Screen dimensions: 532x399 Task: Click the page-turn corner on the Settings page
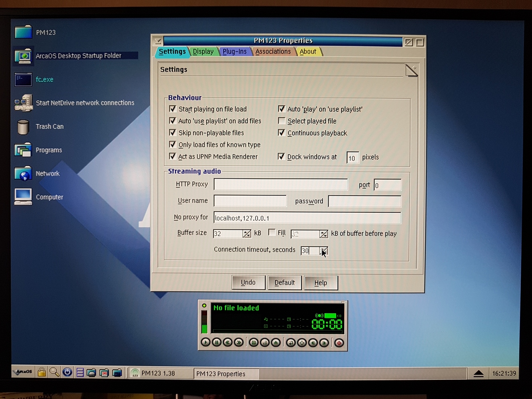point(411,70)
